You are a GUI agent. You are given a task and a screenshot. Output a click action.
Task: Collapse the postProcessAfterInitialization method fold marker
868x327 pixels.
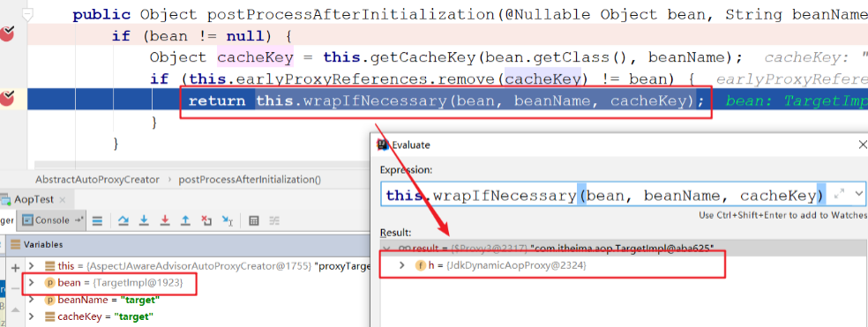click(26, 14)
